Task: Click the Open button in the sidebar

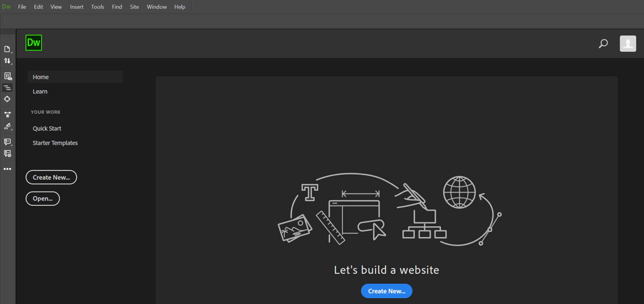Action: point(43,198)
